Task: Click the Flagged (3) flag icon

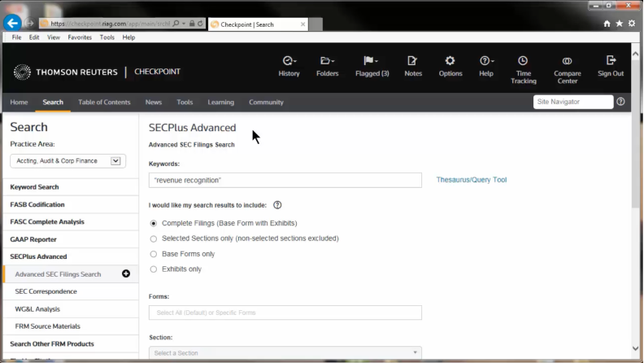Action: tap(370, 62)
